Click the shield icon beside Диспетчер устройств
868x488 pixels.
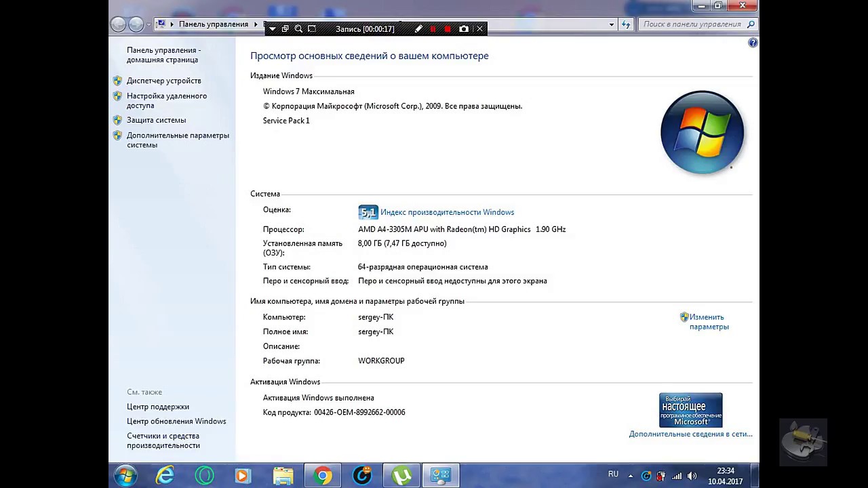(117, 81)
